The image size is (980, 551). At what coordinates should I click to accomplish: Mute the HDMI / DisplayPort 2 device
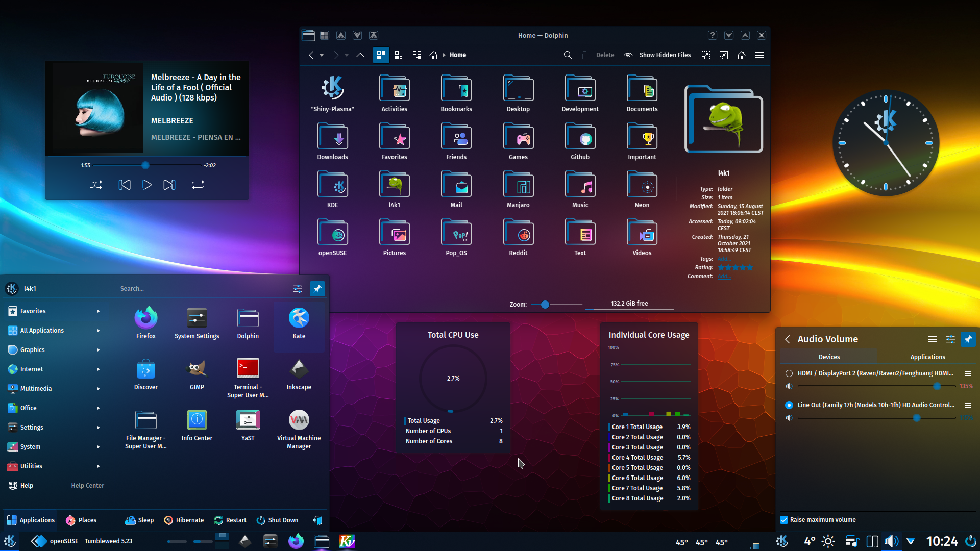click(789, 386)
